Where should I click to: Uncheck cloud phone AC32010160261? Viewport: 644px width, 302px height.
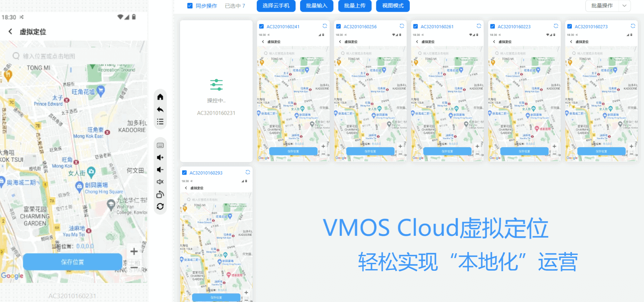415,26
